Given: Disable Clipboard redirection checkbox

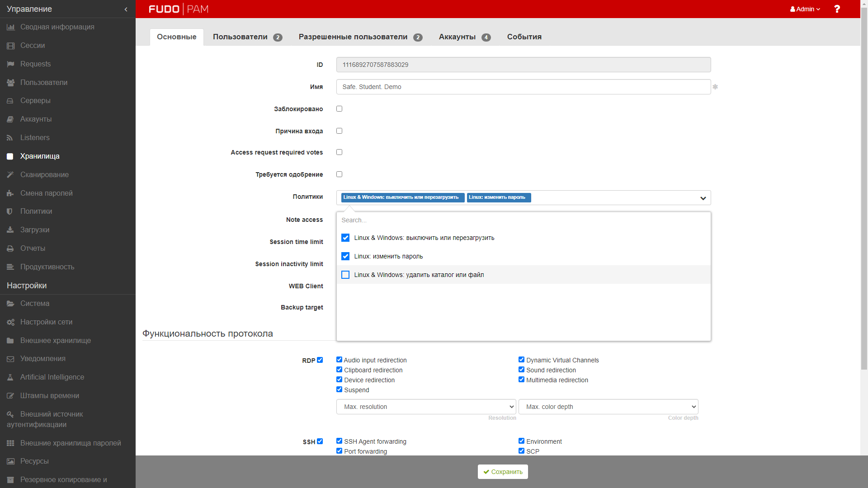Looking at the screenshot, I should (x=339, y=370).
